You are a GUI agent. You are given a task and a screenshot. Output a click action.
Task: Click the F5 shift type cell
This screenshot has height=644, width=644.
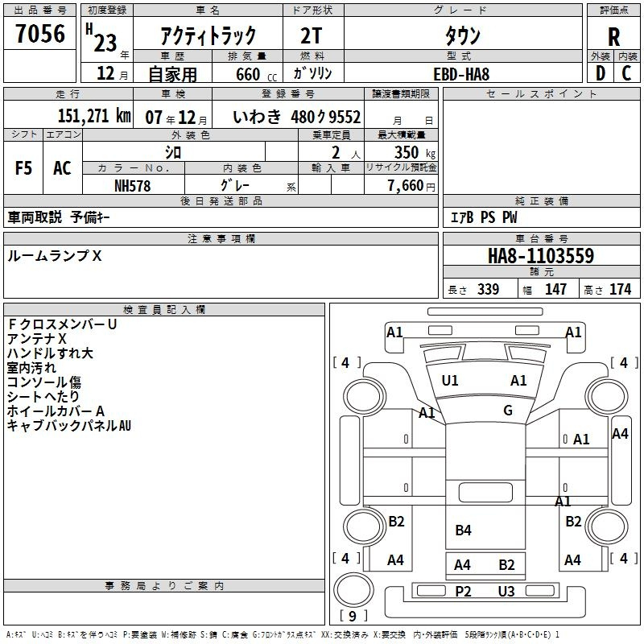[24, 168]
